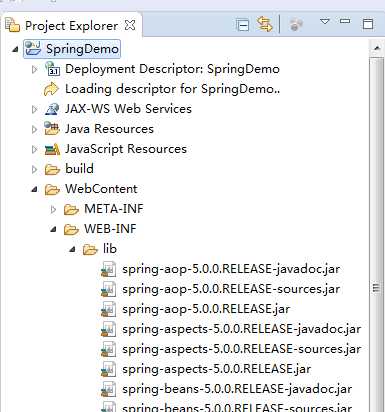Click jar icon of spring-aspects-5.0.0.RELEASE-javadoc.jar

[x=108, y=329]
